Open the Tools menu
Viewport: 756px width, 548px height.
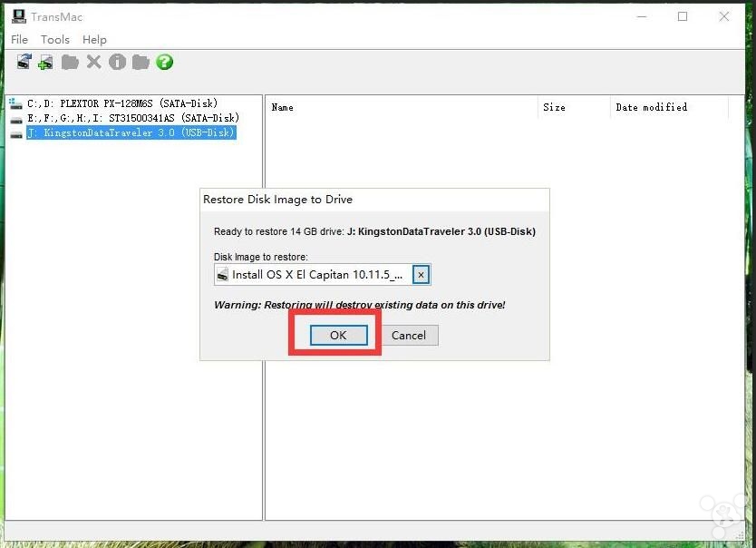coord(55,40)
